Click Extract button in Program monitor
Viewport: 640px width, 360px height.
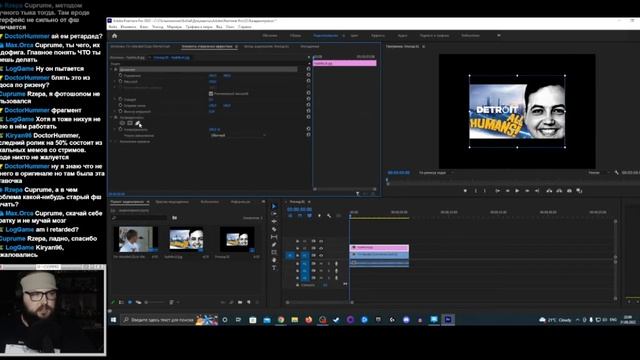pyautogui.click(x=559, y=191)
